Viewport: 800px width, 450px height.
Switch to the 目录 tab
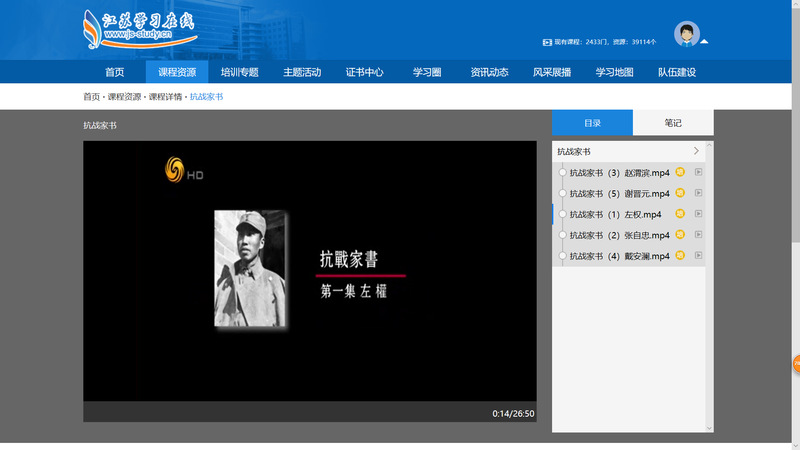[592, 123]
